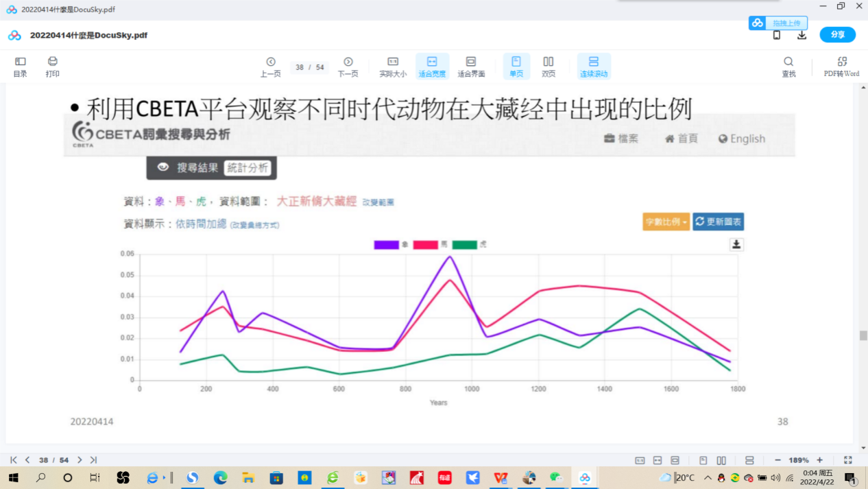The image size is (868, 489).
Task: Open the 查找 search tool
Action: [788, 67]
